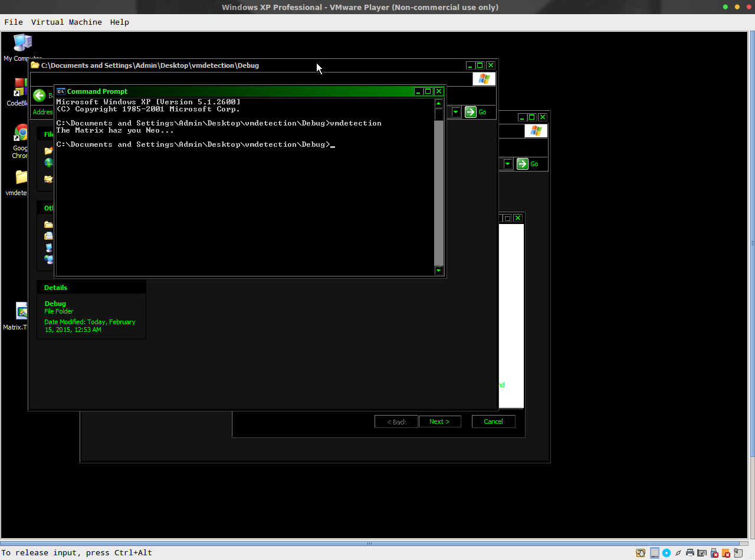The width and height of the screenshot is (755, 560).
Task: Click 'The Matrix haz you Neo...' output line
Action: click(x=115, y=130)
